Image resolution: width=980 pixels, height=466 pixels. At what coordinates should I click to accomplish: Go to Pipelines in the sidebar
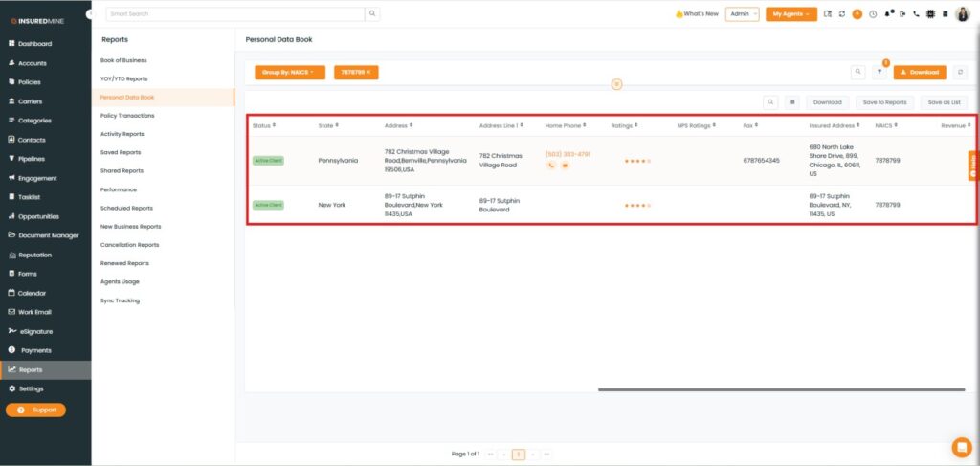pyautogui.click(x=32, y=159)
